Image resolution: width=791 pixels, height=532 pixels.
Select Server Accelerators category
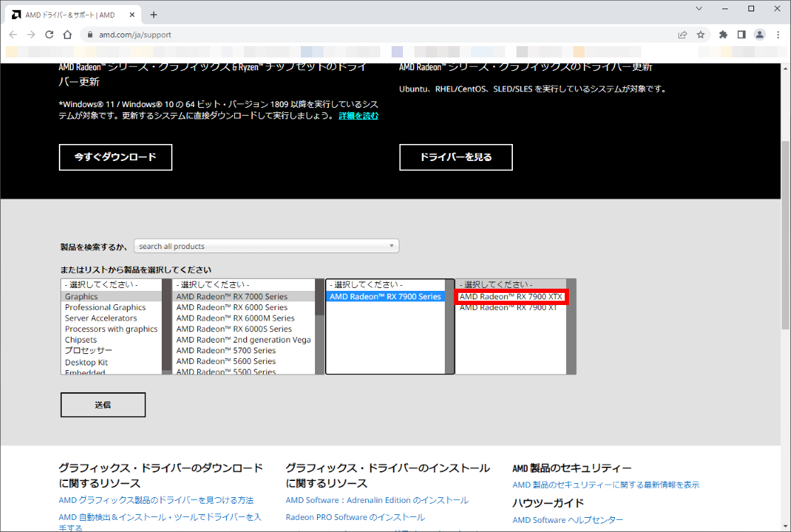111,318
